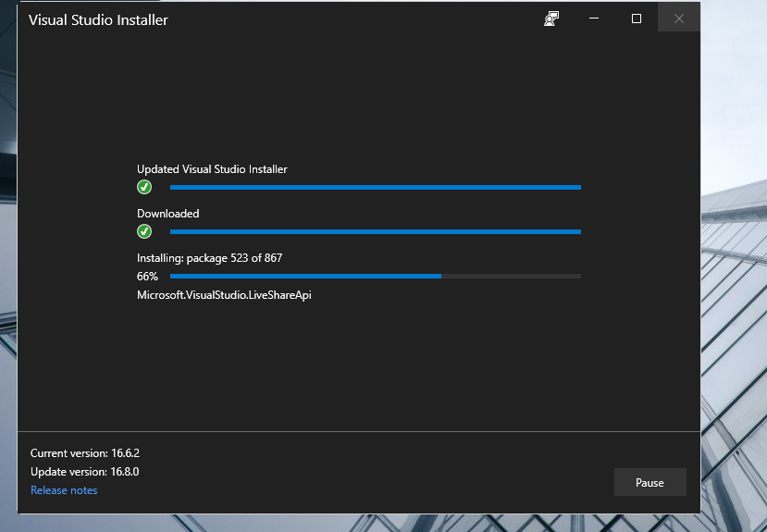Click the Updated Visual Studio Installer progress bar
This screenshot has width=767, height=532.
(376, 187)
